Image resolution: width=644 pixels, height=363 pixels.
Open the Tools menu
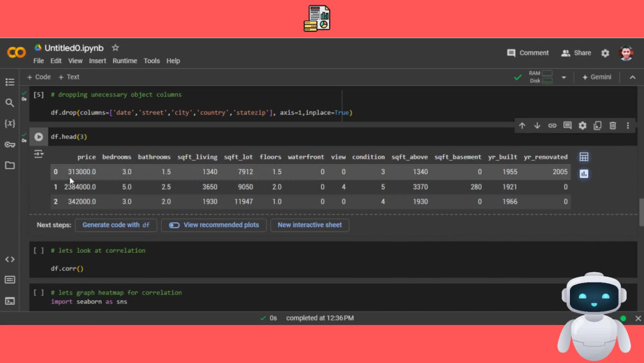pyautogui.click(x=151, y=61)
